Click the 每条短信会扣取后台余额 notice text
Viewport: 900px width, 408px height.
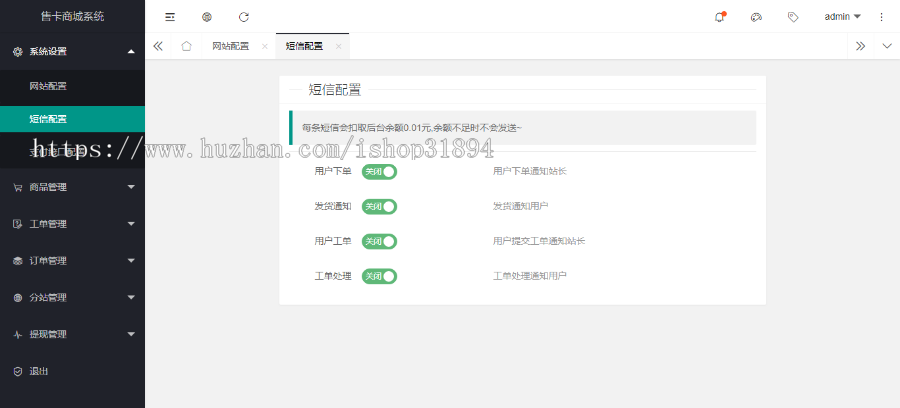[x=412, y=127]
